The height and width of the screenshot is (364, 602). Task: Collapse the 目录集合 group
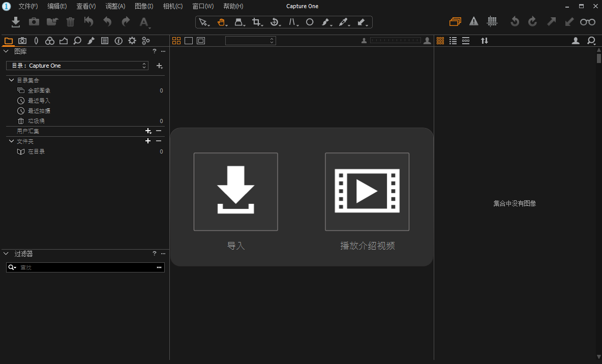pyautogui.click(x=12, y=80)
